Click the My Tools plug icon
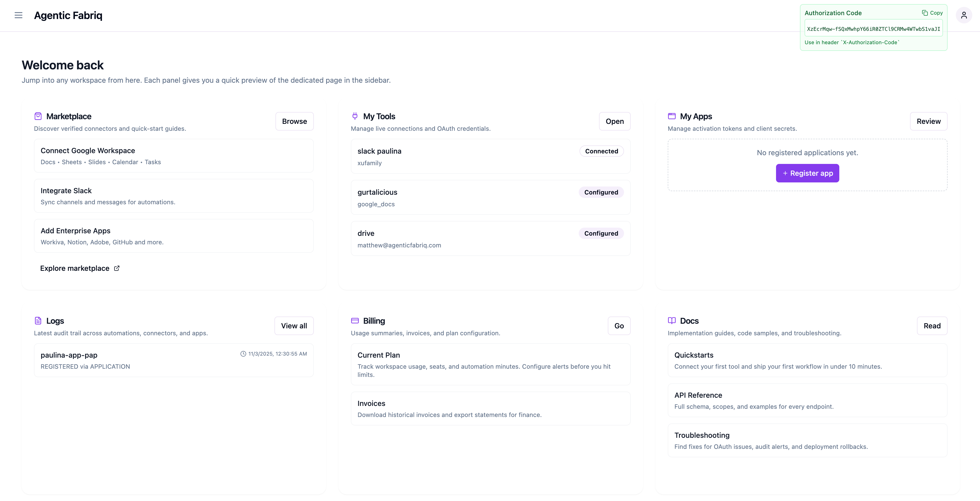This screenshot has width=980, height=501. coord(354,116)
